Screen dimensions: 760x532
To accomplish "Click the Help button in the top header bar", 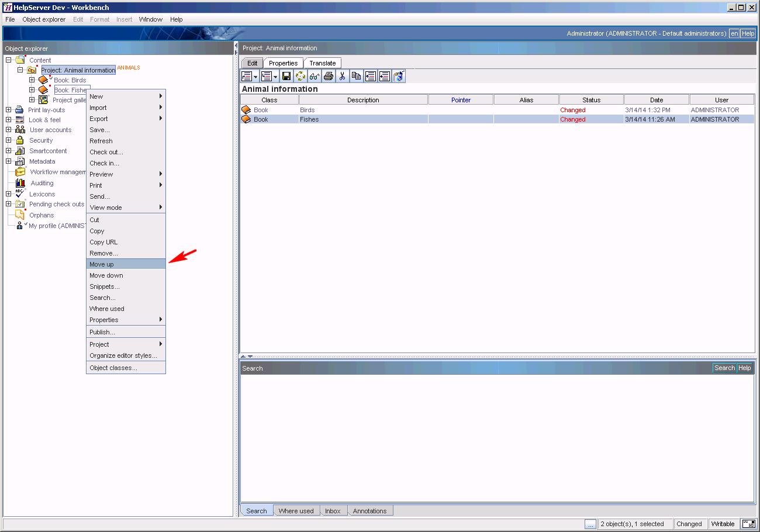I will tap(748, 34).
